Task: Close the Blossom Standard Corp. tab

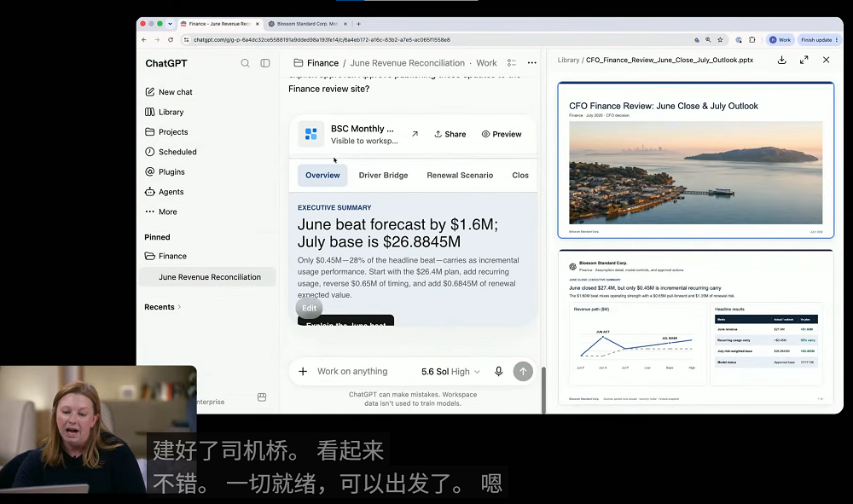Action: pyautogui.click(x=345, y=24)
